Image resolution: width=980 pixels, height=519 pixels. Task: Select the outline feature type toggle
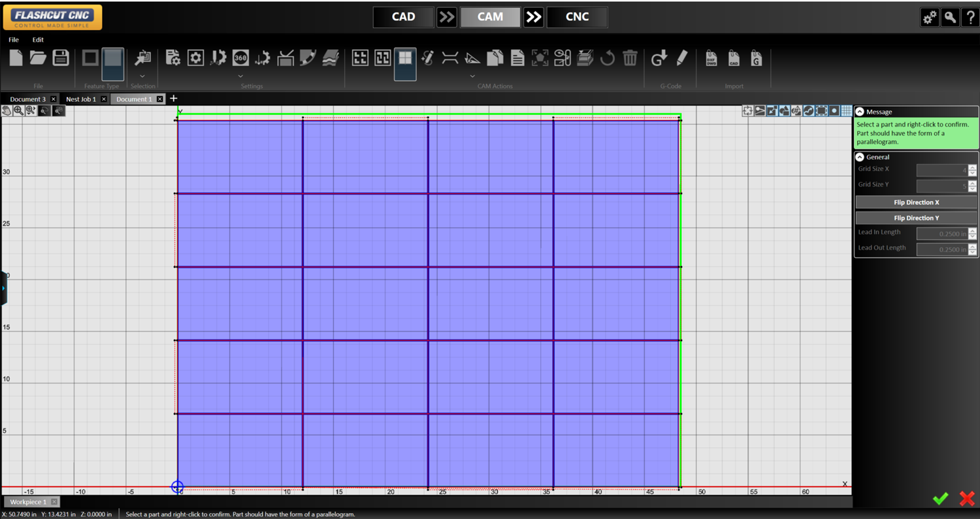pos(90,58)
